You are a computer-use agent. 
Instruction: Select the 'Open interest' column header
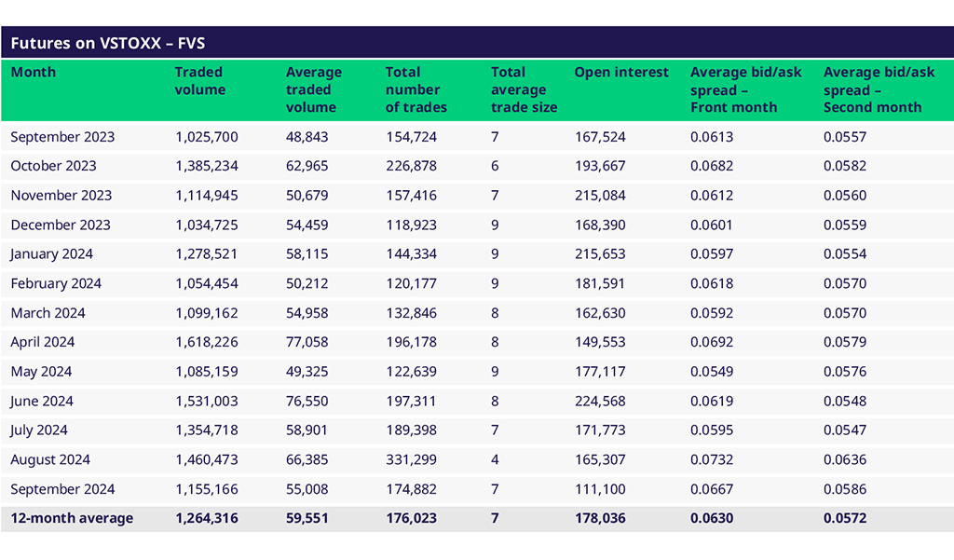click(621, 73)
